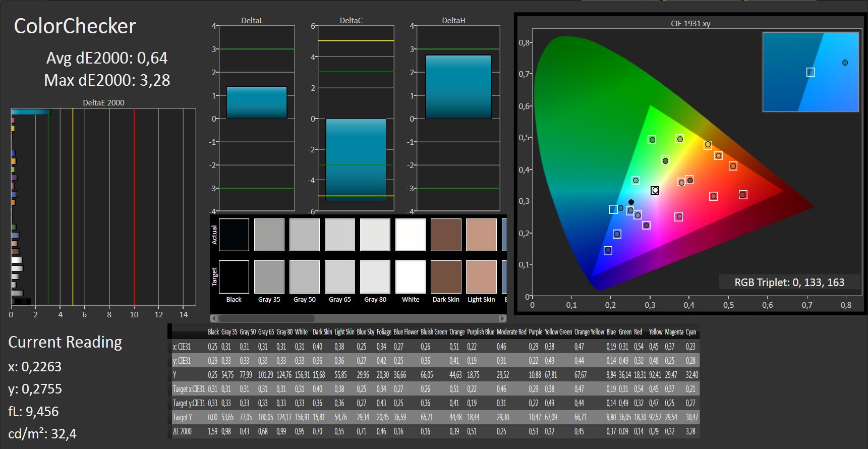Click the Foliage column header in data table
The height and width of the screenshot is (449, 868).
point(384,332)
